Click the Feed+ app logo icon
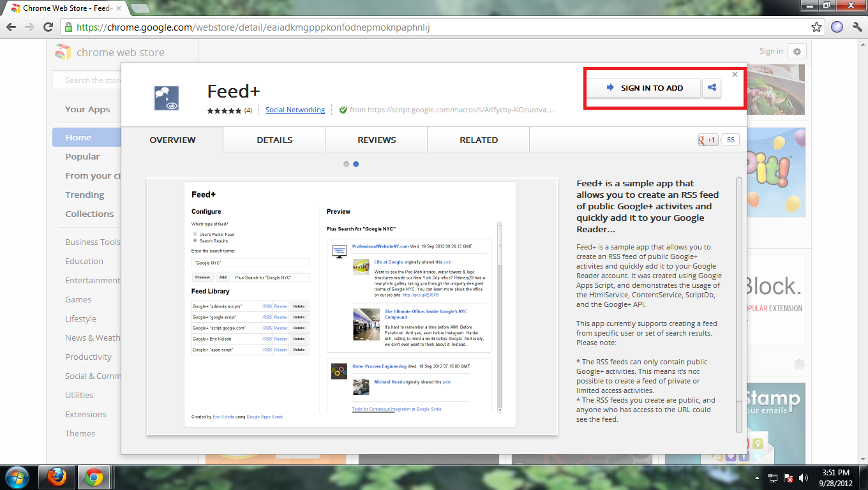 tap(167, 98)
